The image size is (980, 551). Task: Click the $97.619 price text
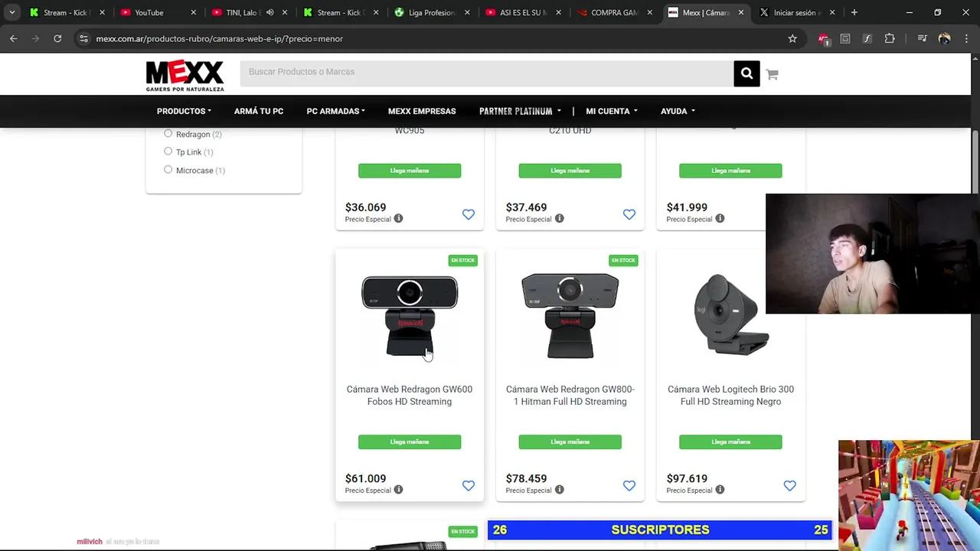tap(687, 478)
